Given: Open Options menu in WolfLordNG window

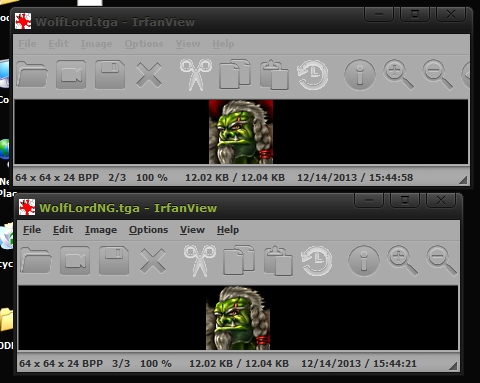Looking at the screenshot, I should coord(149,230).
